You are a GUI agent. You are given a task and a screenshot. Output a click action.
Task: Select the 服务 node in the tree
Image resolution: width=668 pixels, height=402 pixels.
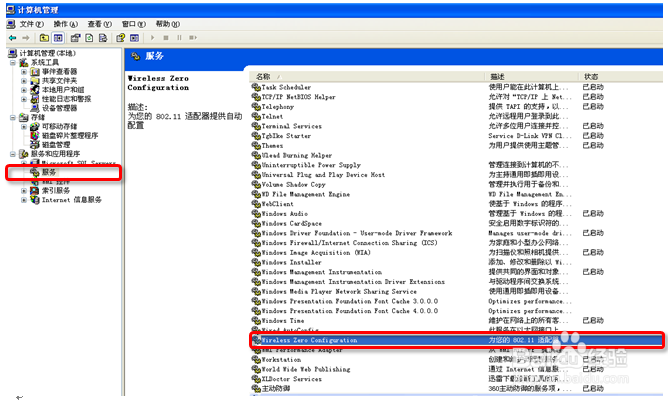coord(49,172)
